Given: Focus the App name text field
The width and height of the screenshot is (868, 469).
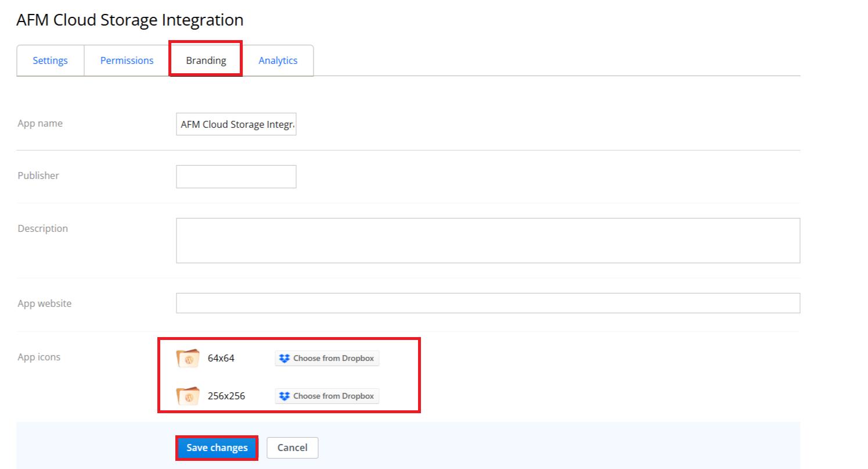Looking at the screenshot, I should (x=236, y=124).
